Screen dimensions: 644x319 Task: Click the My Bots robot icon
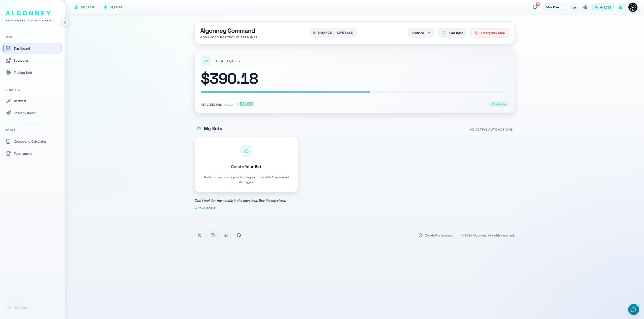tap(199, 129)
